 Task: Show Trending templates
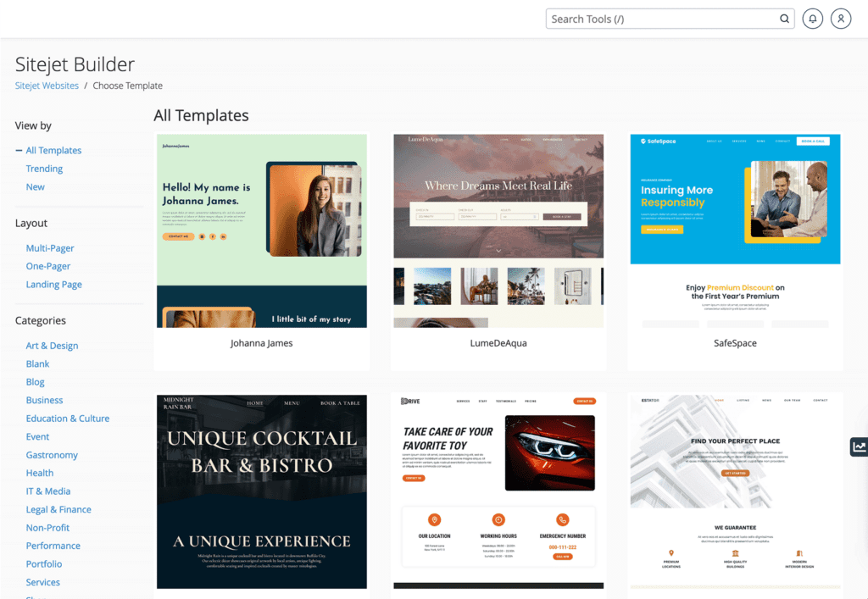[44, 169]
